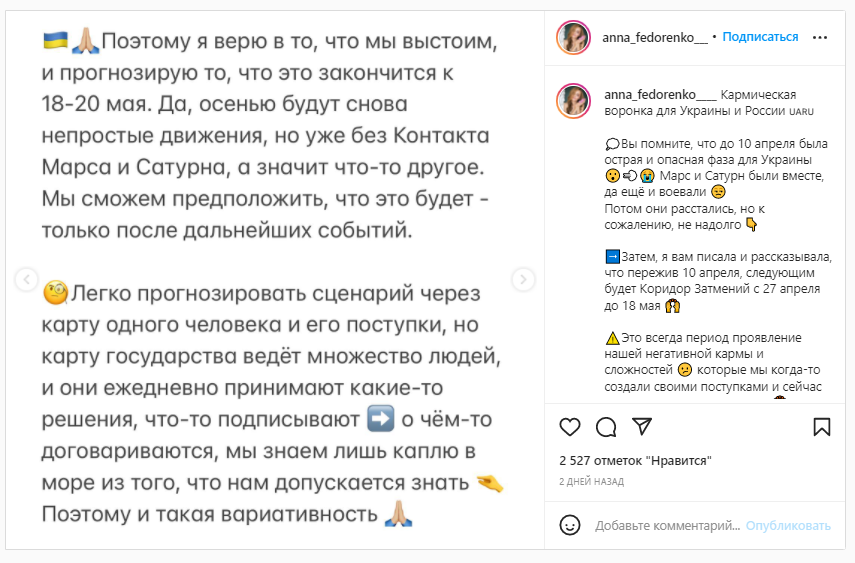The width and height of the screenshot is (855, 563).
Task: Go to next carousel slide
Action: pos(522,279)
